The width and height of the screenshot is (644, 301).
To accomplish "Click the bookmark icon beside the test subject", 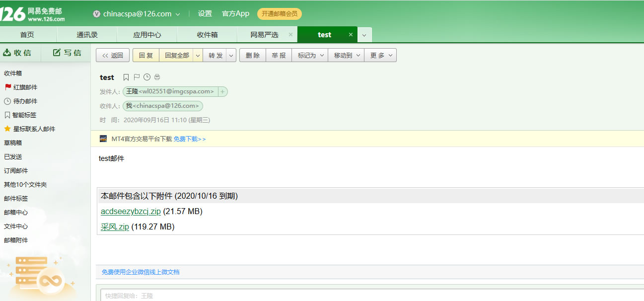I will click(x=126, y=77).
